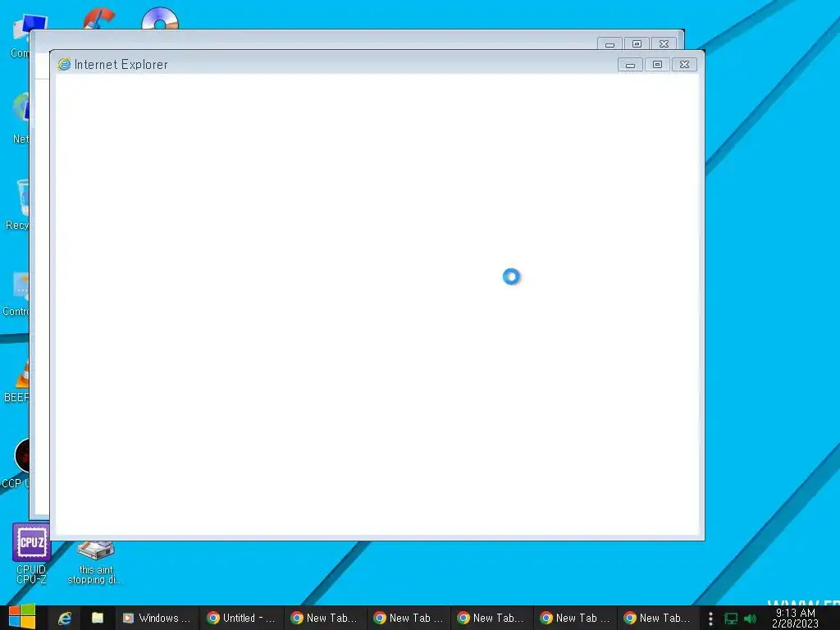Close the background window behind Internet Explorer
The height and width of the screenshot is (630, 840).
coord(664,44)
